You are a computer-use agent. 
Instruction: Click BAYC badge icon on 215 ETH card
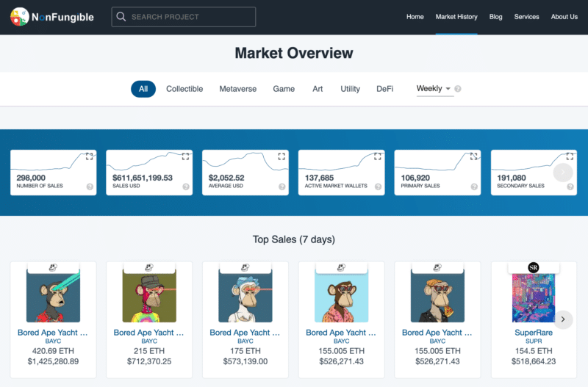click(x=149, y=267)
